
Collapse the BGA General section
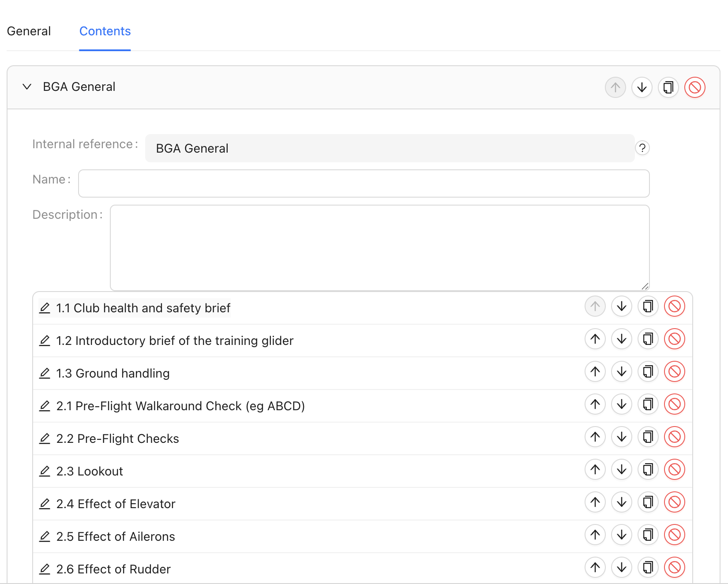(27, 87)
